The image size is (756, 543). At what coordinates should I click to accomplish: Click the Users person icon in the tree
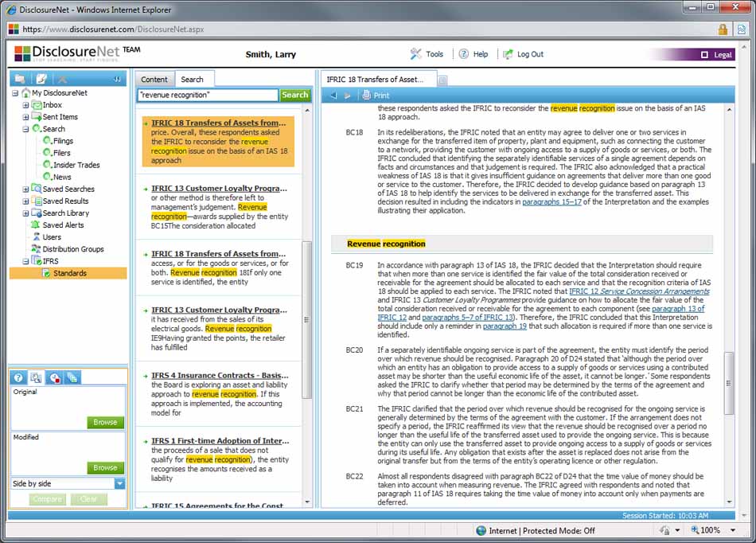(x=37, y=236)
